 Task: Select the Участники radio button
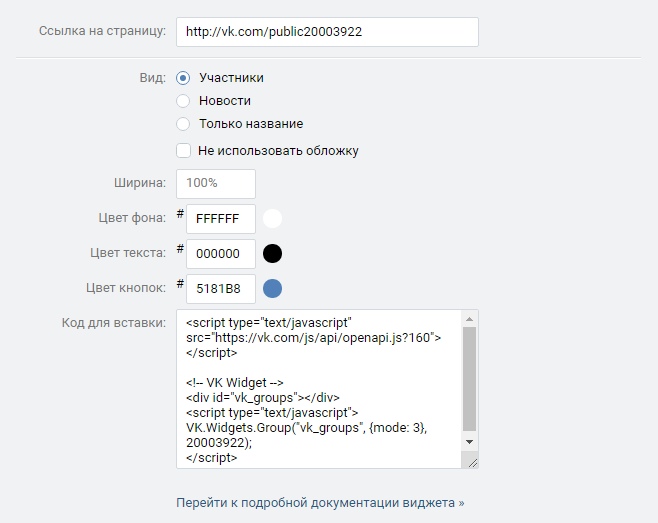[183, 78]
